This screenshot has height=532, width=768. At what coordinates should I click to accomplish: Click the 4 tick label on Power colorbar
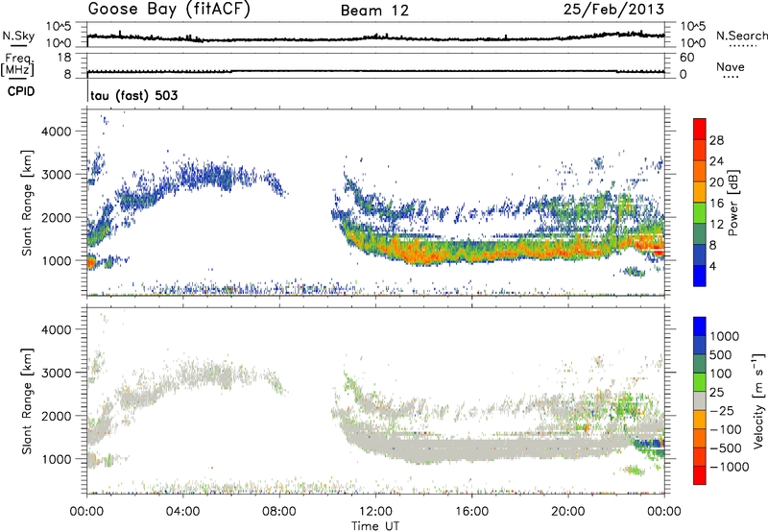point(712,266)
